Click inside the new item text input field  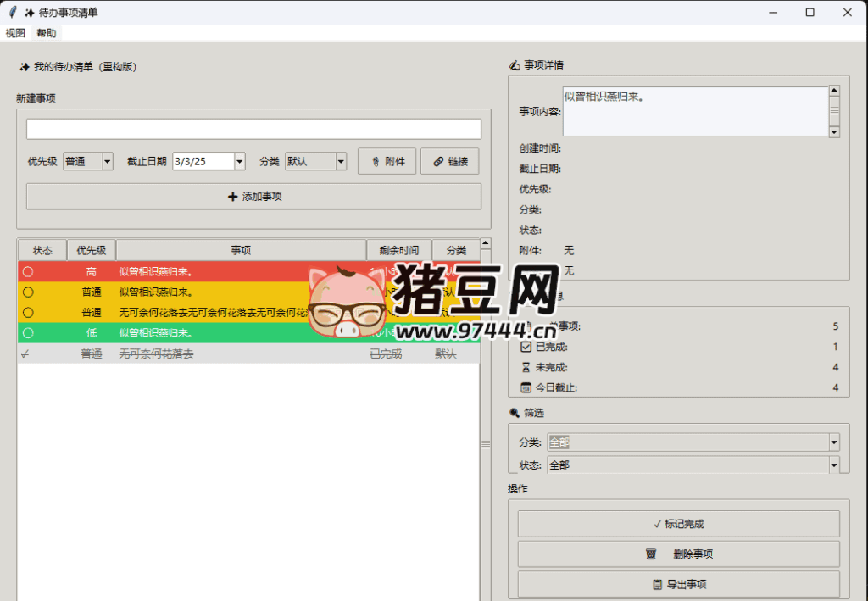click(x=253, y=129)
